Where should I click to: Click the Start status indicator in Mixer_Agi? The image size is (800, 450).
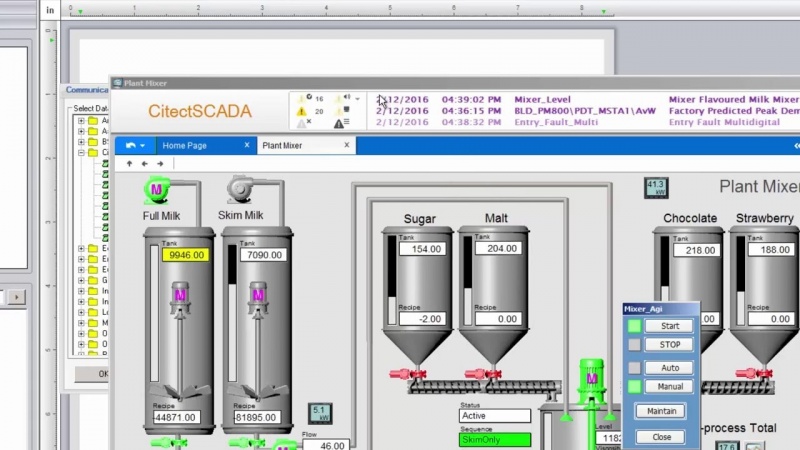coord(634,326)
